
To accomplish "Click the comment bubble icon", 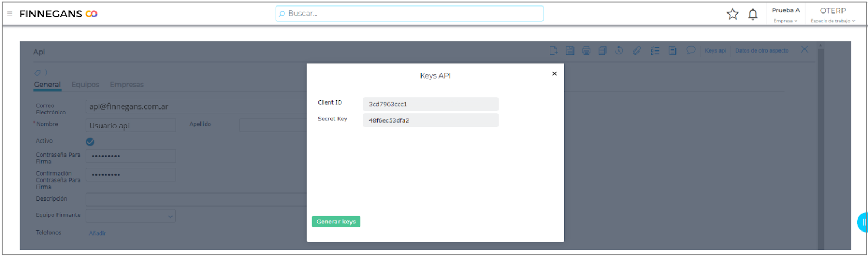I will point(691,50).
